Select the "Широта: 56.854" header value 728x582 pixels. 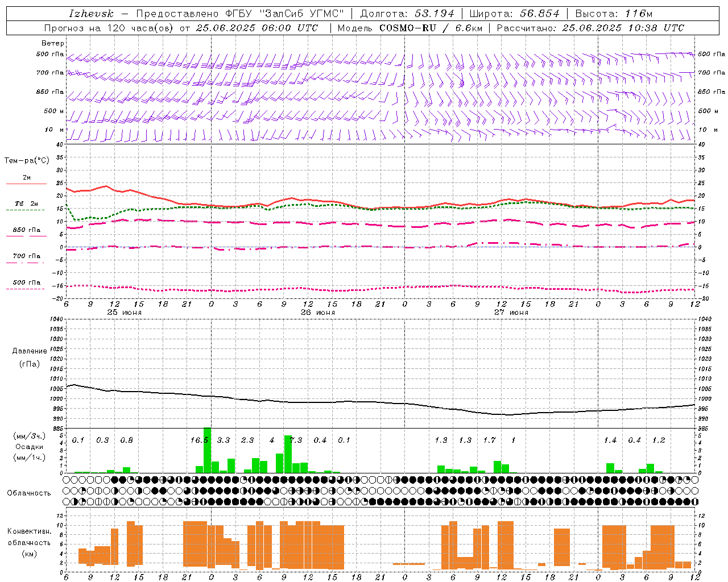[x=514, y=14]
